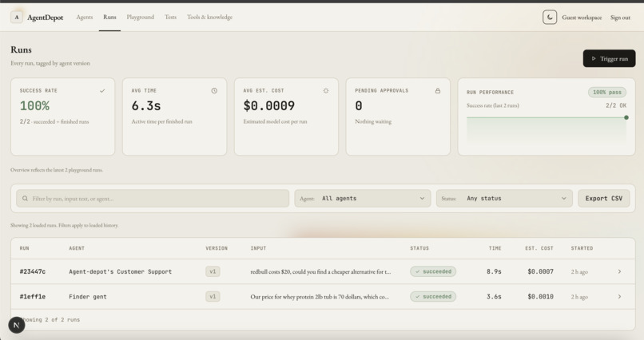Click the 100% pass badge
Viewport: 644px width, 340px height.
pos(607,93)
